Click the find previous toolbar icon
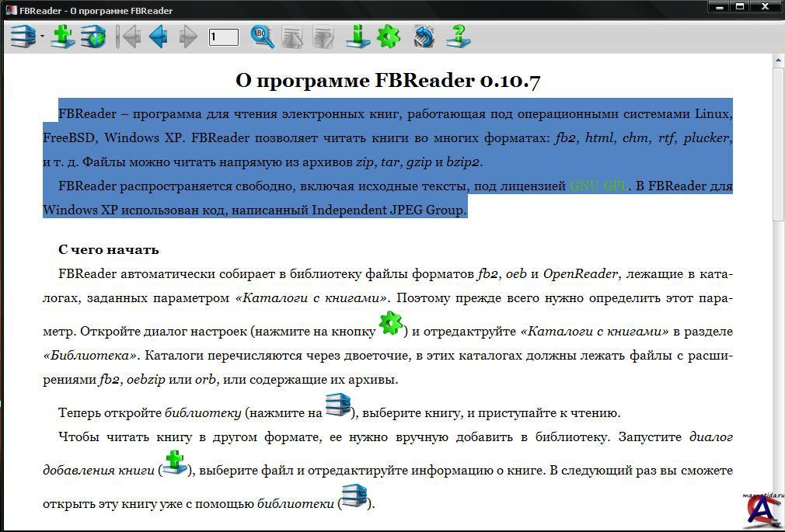 coord(293,37)
